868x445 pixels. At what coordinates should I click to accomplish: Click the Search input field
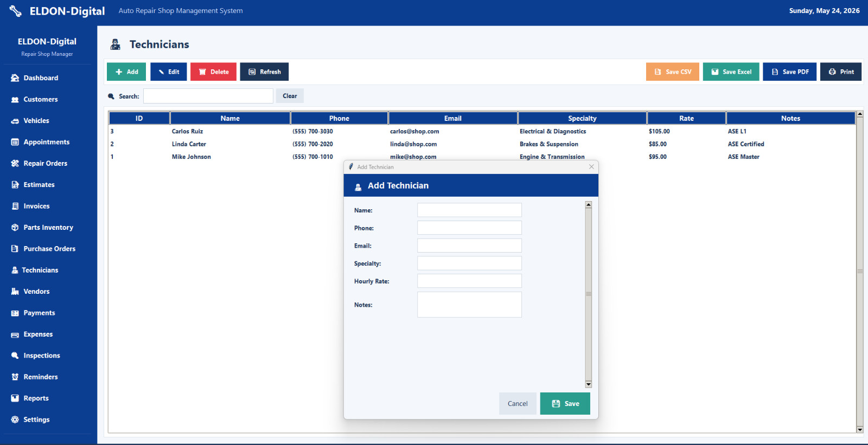point(208,96)
